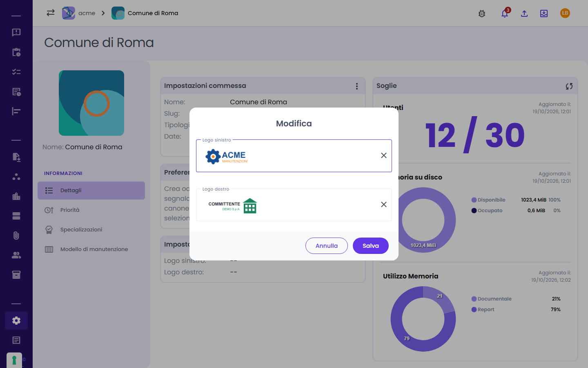Open the Comune di Roma breadcrumb
Image resolution: width=588 pixels, height=368 pixels.
point(145,13)
